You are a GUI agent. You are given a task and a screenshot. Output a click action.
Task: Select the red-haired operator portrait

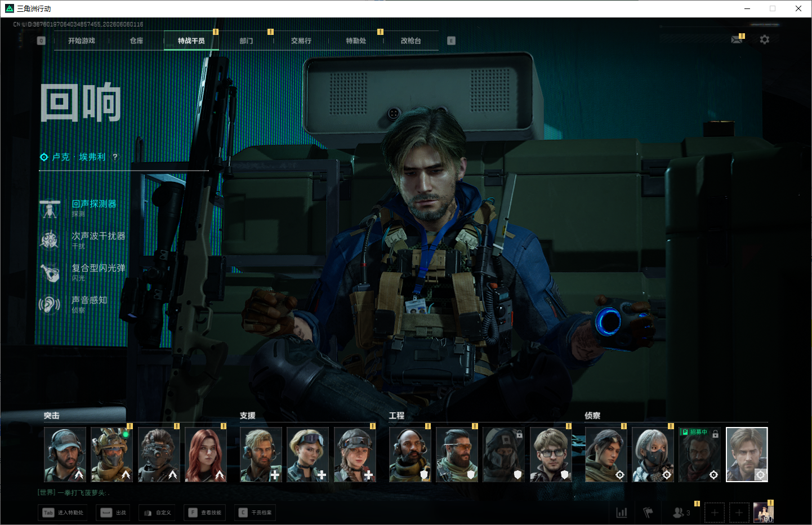[206, 454]
